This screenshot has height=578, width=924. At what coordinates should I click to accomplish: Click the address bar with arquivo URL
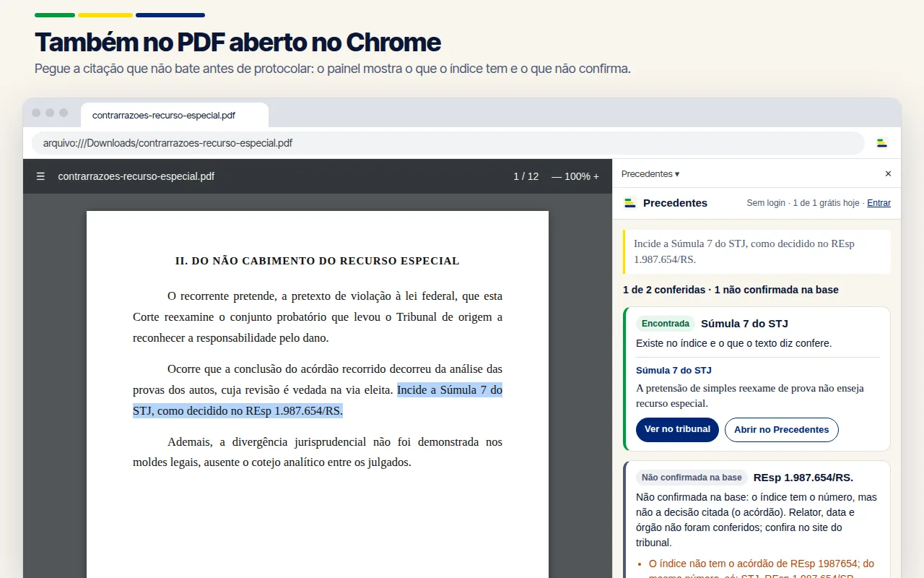pos(448,143)
